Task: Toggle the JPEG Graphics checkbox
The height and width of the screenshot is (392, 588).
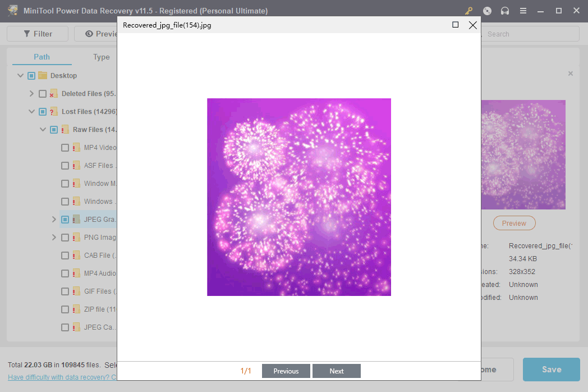Action: pos(65,220)
